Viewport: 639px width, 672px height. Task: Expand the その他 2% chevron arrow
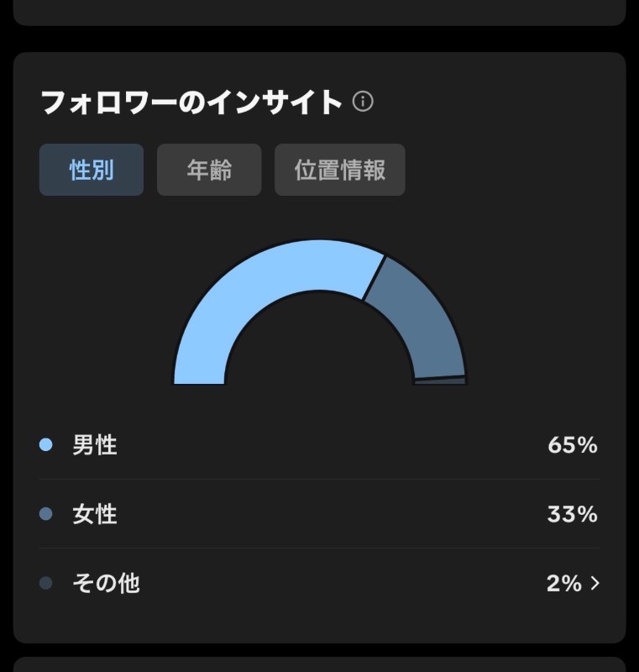point(594,583)
